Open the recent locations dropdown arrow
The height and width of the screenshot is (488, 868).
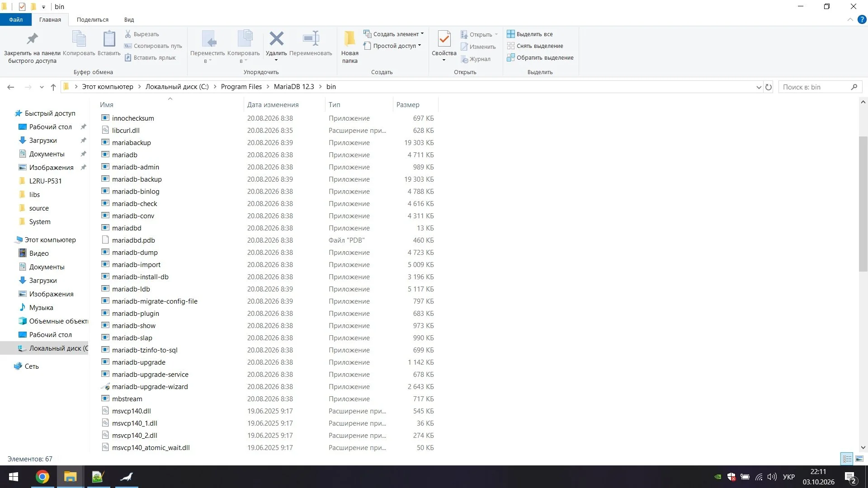click(x=42, y=87)
